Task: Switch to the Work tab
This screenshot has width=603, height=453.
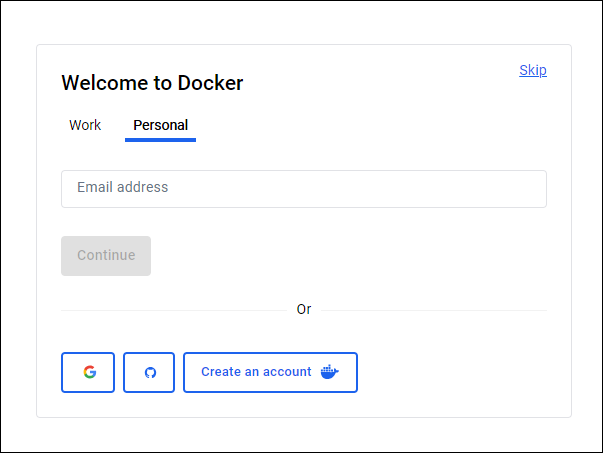Action: [85, 125]
